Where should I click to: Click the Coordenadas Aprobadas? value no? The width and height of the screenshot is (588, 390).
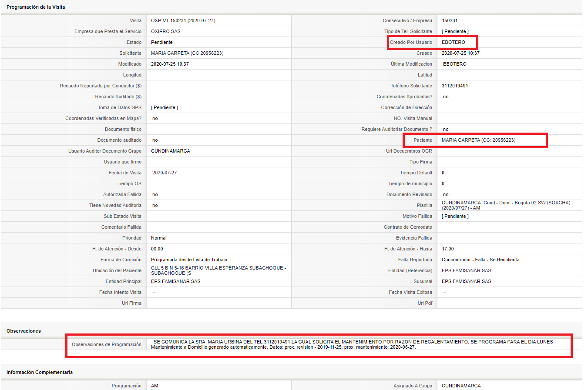tap(446, 97)
